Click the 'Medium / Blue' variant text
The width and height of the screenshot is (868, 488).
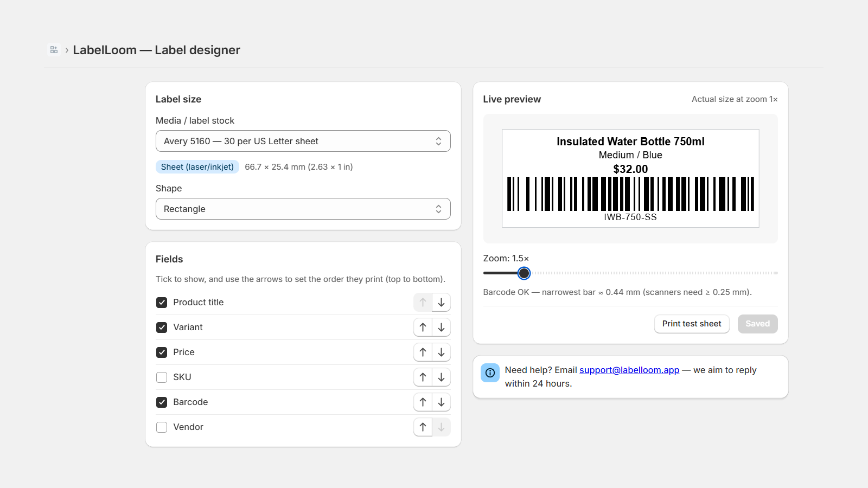(630, 155)
